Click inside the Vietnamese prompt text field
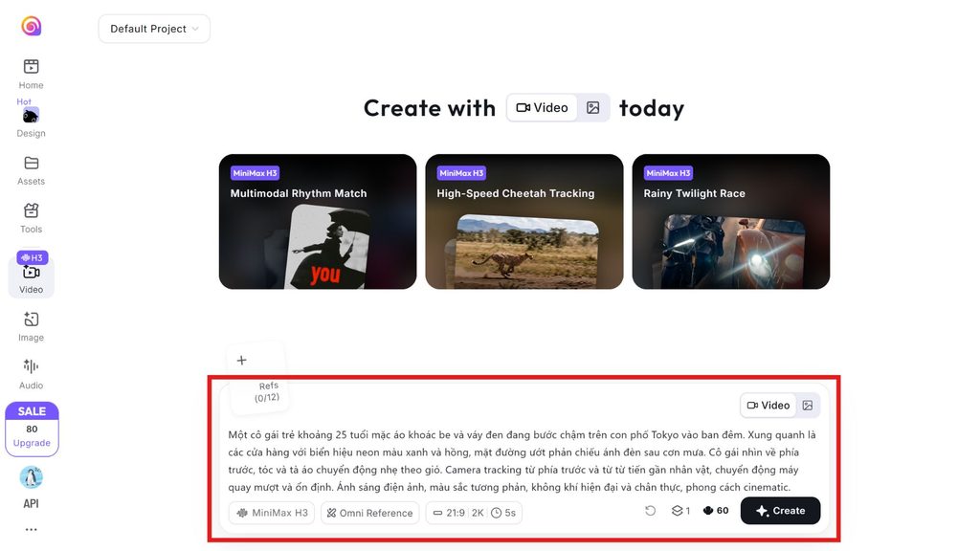The width and height of the screenshot is (980, 551). pyautogui.click(x=523, y=460)
